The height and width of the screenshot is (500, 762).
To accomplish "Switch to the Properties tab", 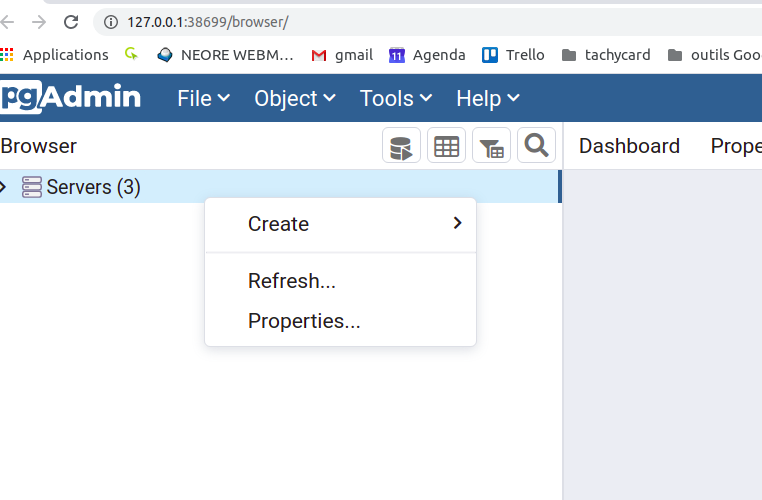I will click(x=736, y=146).
